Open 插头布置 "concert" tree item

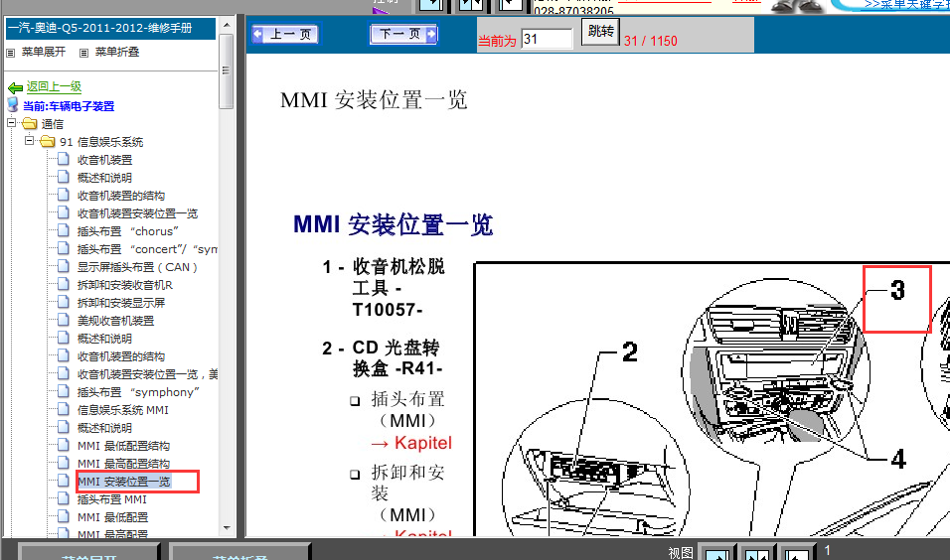pos(147,249)
